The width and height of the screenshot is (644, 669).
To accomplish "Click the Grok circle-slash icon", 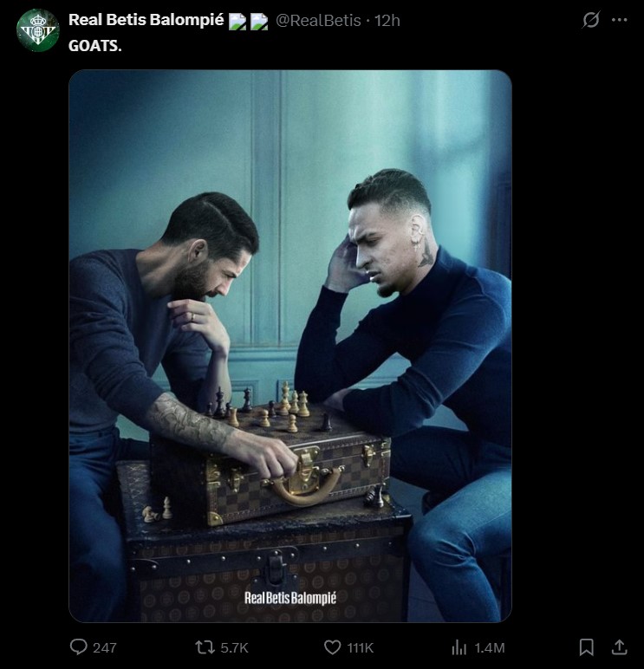I will [590, 20].
